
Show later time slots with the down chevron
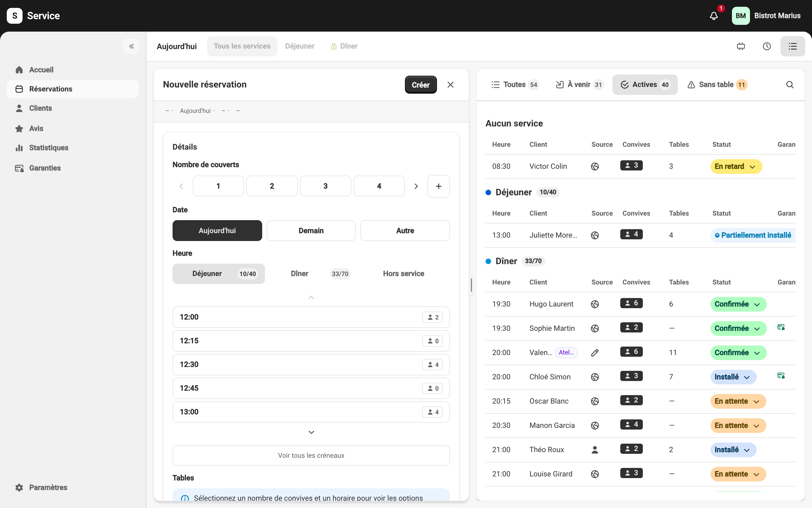point(311,432)
